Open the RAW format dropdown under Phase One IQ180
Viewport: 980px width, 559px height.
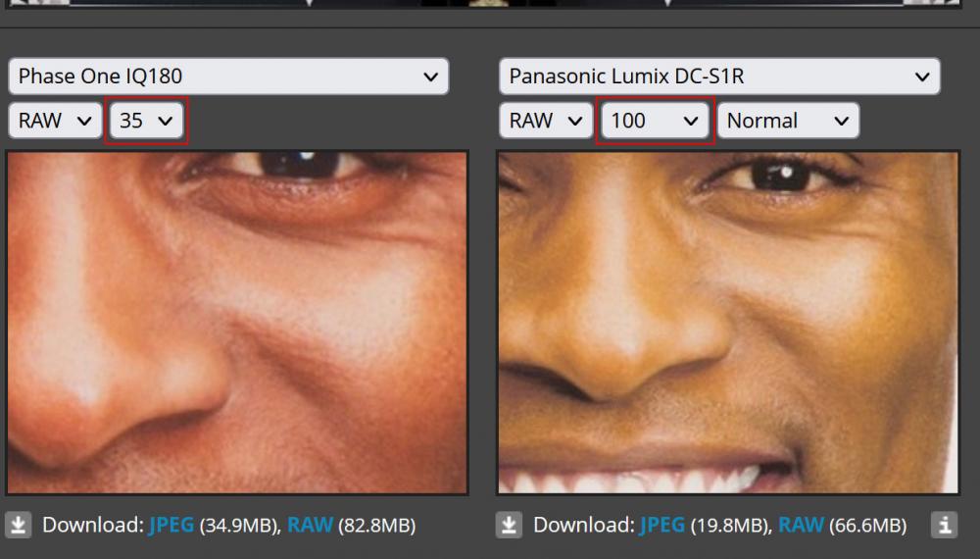click(55, 120)
